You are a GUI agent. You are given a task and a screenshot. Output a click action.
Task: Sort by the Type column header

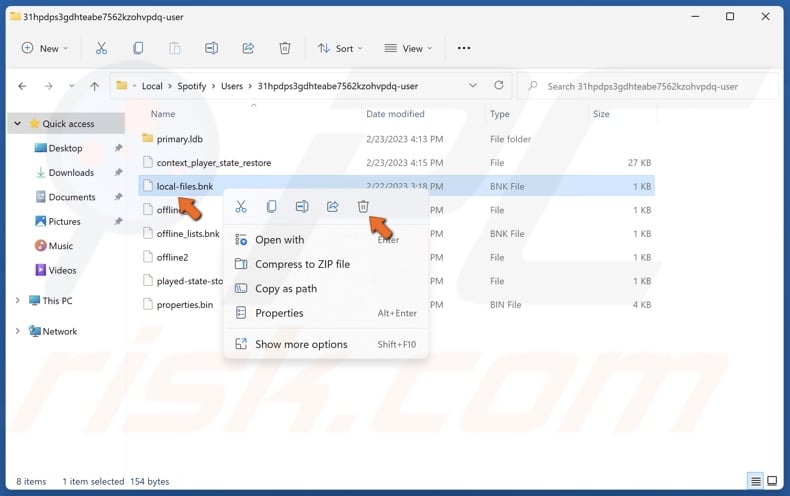click(x=499, y=114)
